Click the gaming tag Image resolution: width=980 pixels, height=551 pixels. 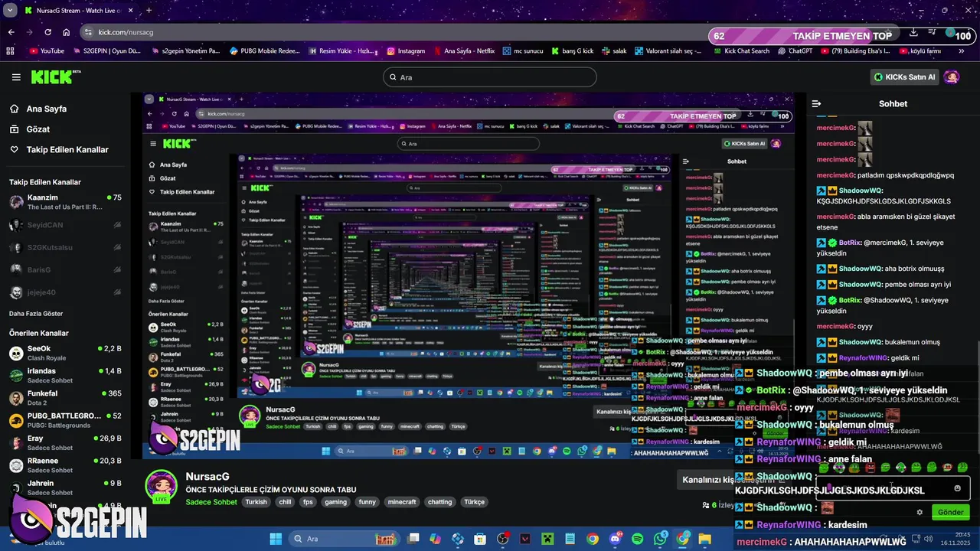click(335, 502)
